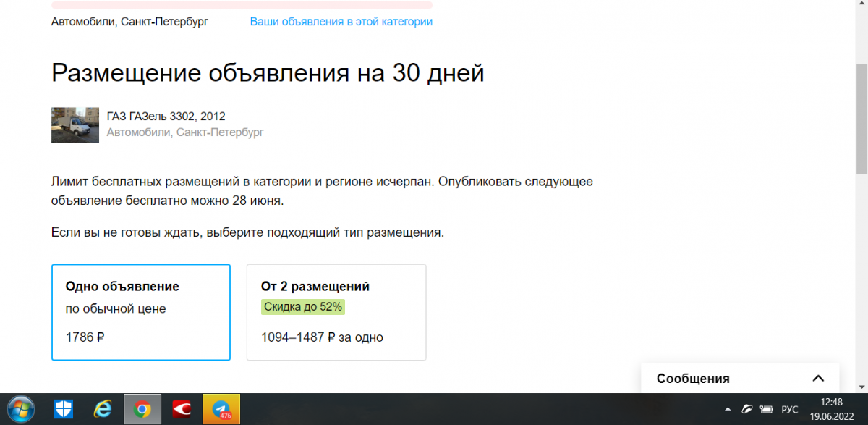Click 'Скидка до 52%' discount badge
This screenshot has height=425, width=868.
tap(303, 307)
